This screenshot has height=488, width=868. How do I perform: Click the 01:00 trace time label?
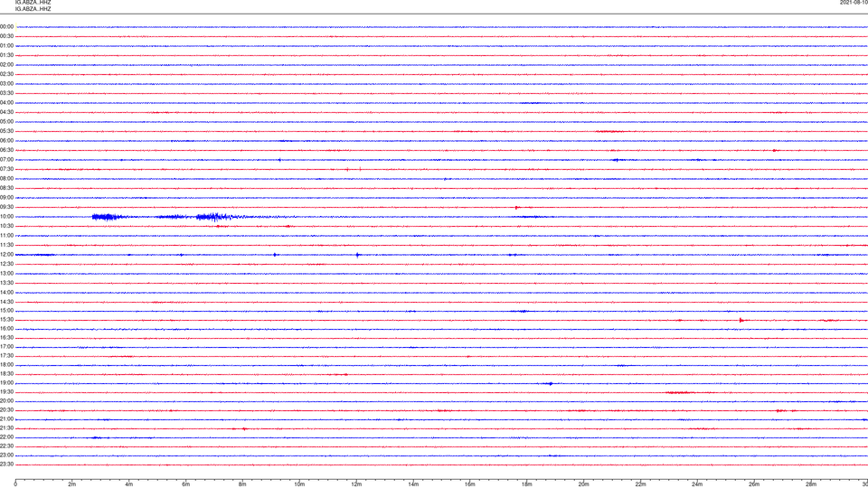(x=6, y=46)
